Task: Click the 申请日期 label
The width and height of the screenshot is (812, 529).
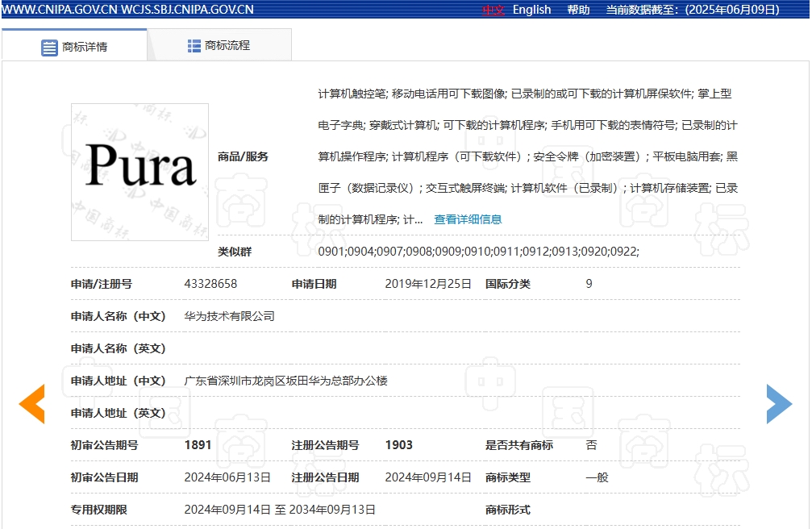Action: click(x=314, y=284)
